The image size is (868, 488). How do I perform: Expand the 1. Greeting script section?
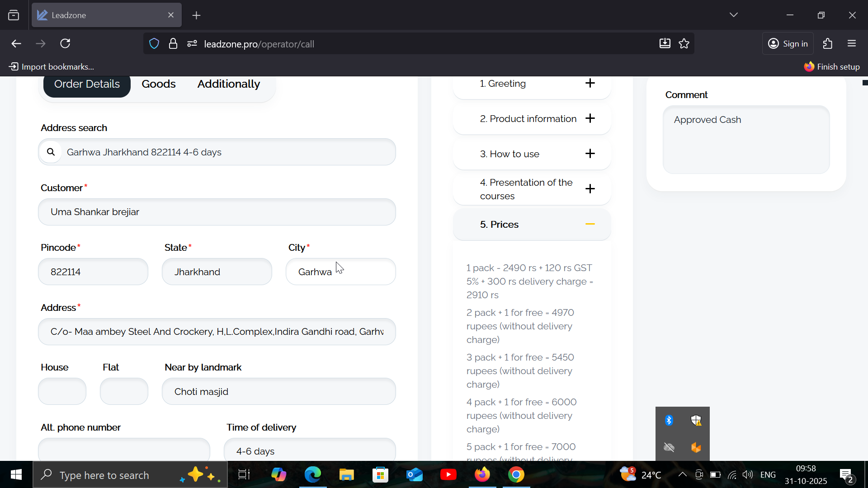590,83
